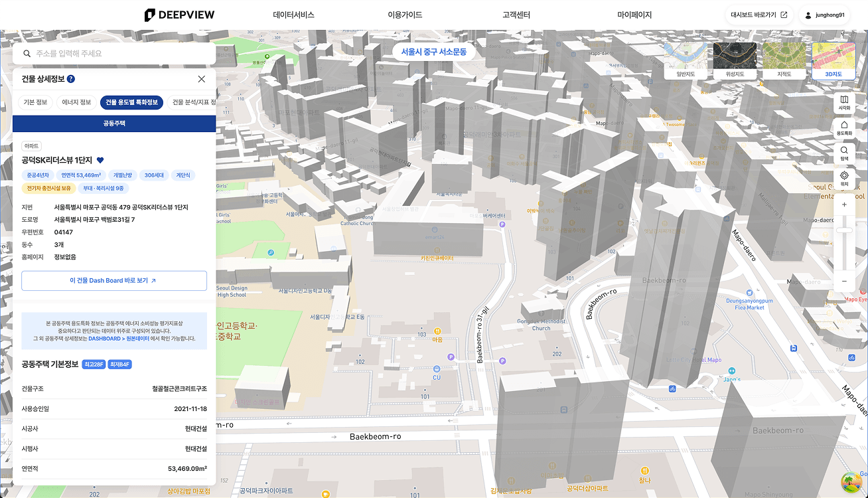Click the map zoom slider handle
The width and height of the screenshot is (868, 498).
pyautogui.click(x=844, y=230)
